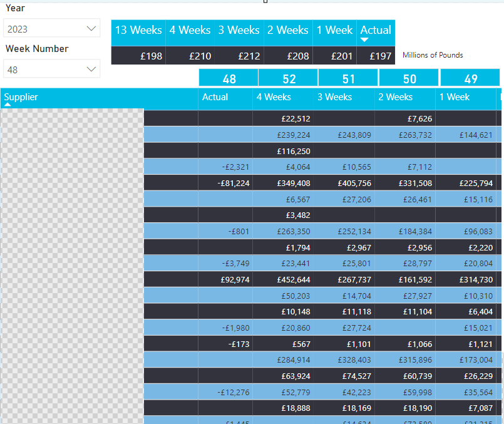
Task: Select cell £405,756
Action: tap(354, 184)
